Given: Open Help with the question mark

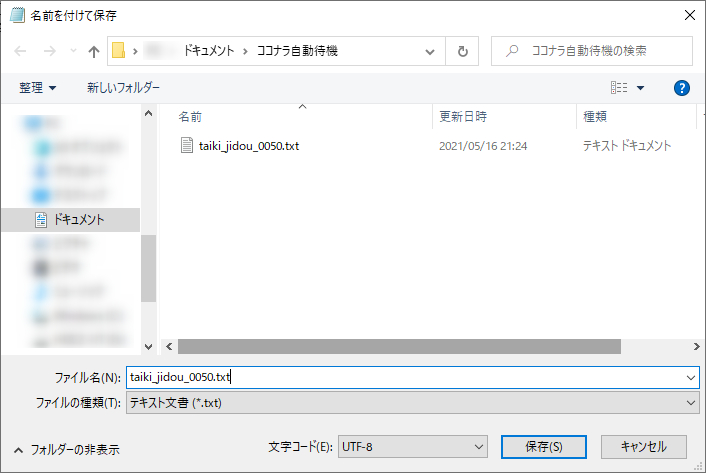Looking at the screenshot, I should 682,88.
